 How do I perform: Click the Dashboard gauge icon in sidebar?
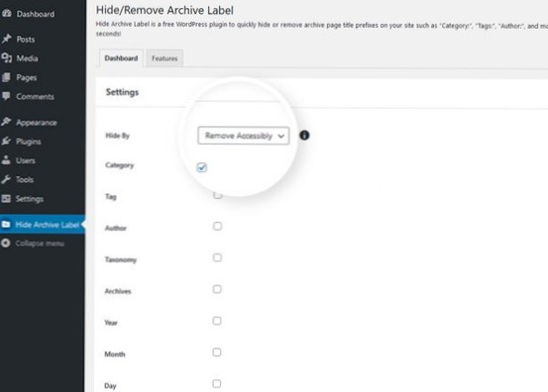pyautogui.click(x=7, y=13)
